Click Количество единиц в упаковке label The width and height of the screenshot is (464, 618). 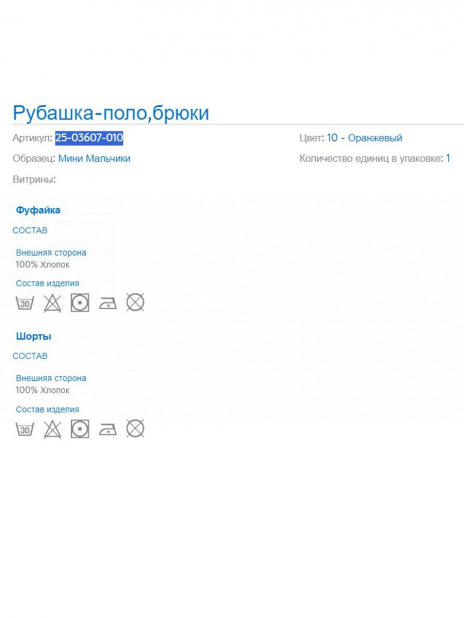tap(371, 158)
